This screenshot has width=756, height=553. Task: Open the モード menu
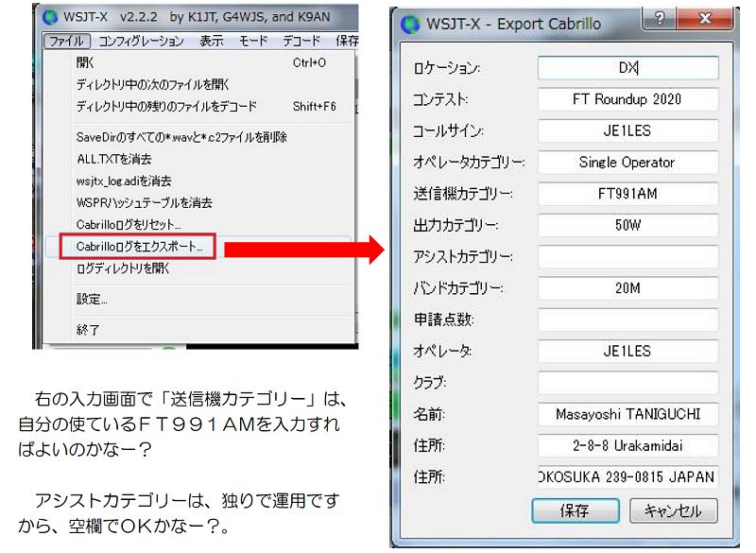click(253, 41)
